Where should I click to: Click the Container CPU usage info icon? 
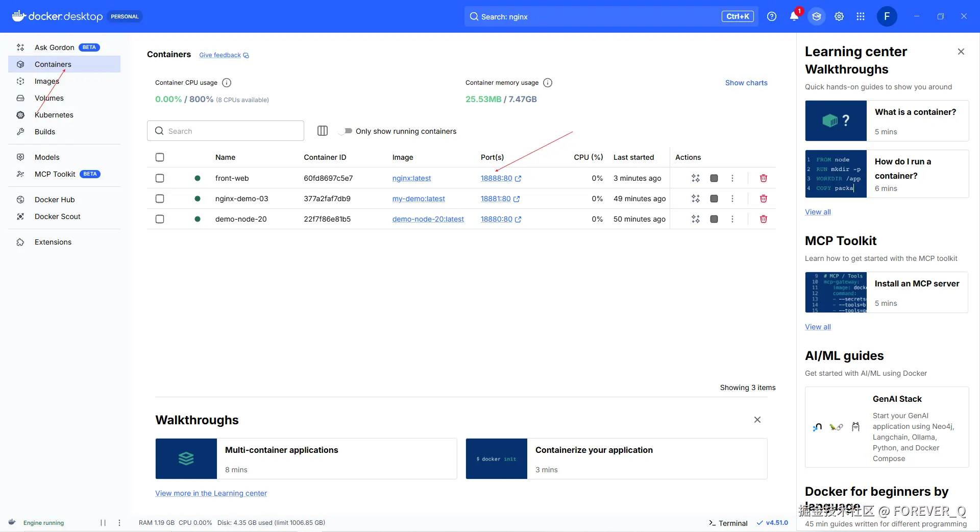(227, 83)
